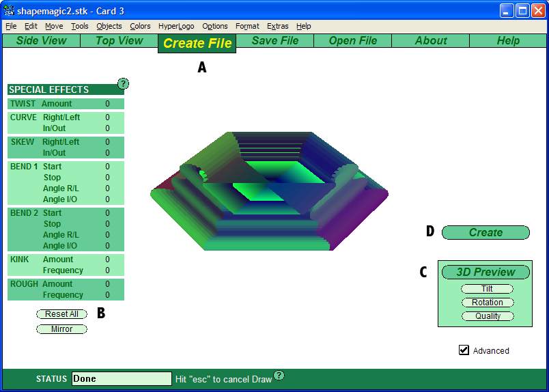The width and height of the screenshot is (549, 392).
Task: Click the 3D Preview button
Action: [485, 272]
